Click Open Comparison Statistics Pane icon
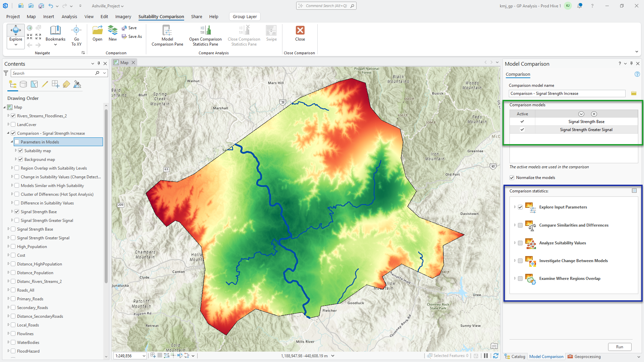This screenshot has width=644, height=362. pos(205,31)
